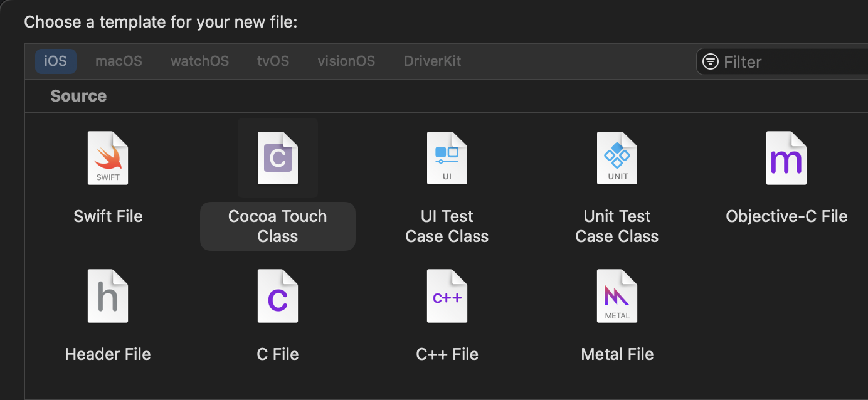The width and height of the screenshot is (868, 400).
Task: Click the "Unit Test Case Class" label
Action: (x=617, y=226)
